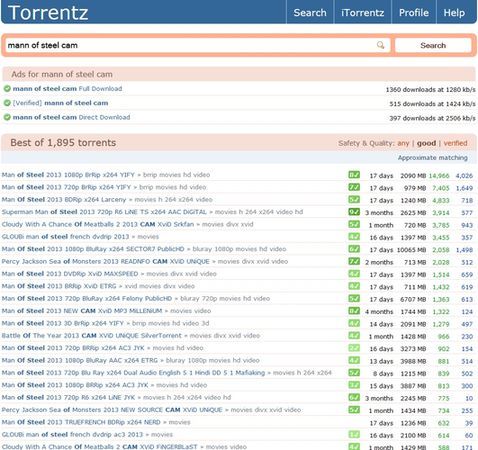The width and height of the screenshot is (478, 450).
Task: Open Cloudy With A Chance CAM FiNGERBLaST torrent
Action: point(99,446)
